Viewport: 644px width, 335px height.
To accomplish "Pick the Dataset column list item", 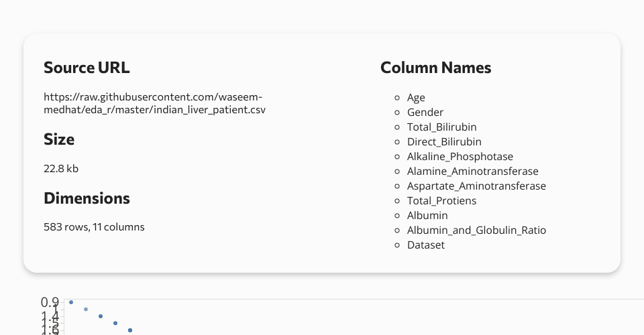I will click(x=425, y=245).
